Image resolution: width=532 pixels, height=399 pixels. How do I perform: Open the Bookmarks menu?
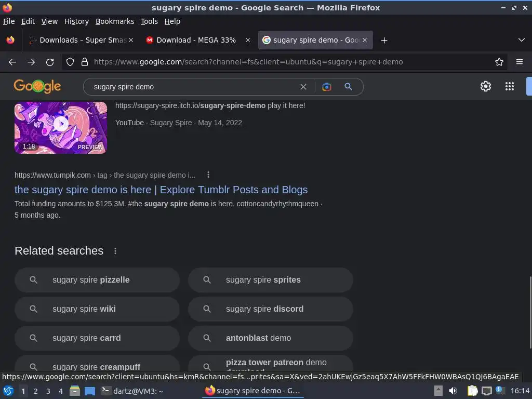[x=115, y=21]
